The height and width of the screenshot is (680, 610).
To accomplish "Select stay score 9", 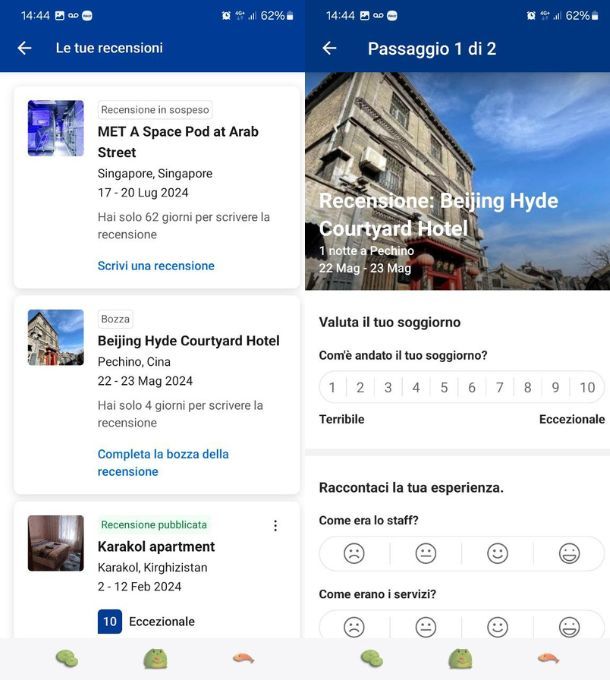I will [555, 387].
